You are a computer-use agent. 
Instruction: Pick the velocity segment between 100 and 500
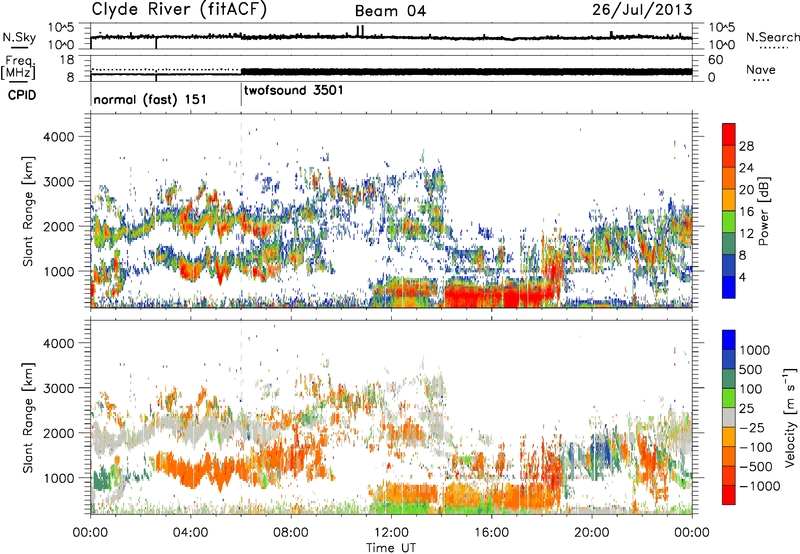point(729,379)
